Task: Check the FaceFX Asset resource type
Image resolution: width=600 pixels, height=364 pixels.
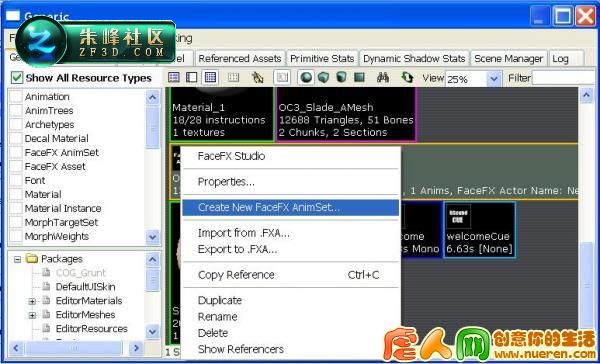Action: (16, 166)
